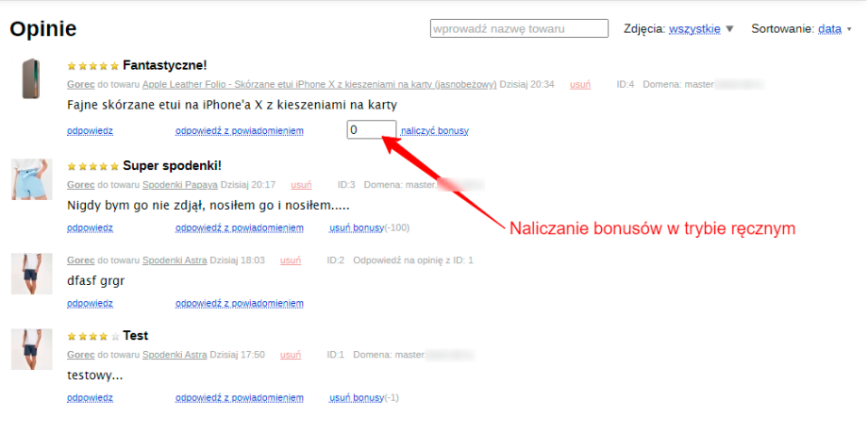The height and width of the screenshot is (436, 868).
Task: Click author Gorec on Fantastyczne review
Action: 81,85
